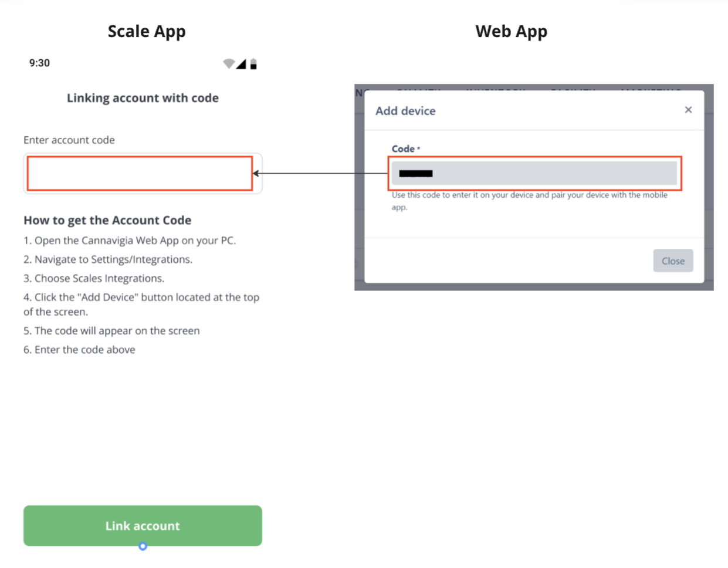Image resolution: width=728 pixels, height=568 pixels.
Task: Click the How to get the Account Code heading
Action: (107, 220)
